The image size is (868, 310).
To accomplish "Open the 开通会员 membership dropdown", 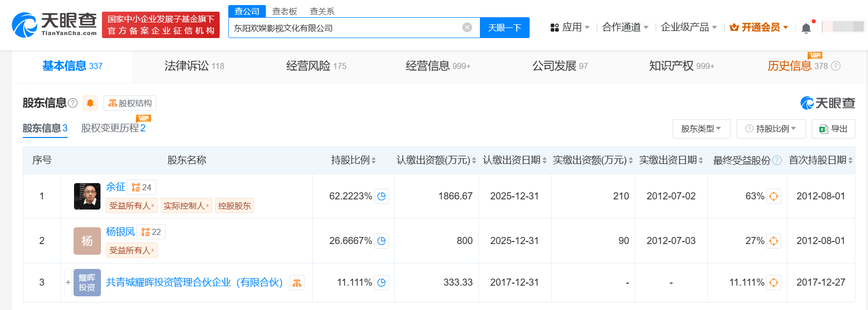I will [758, 27].
